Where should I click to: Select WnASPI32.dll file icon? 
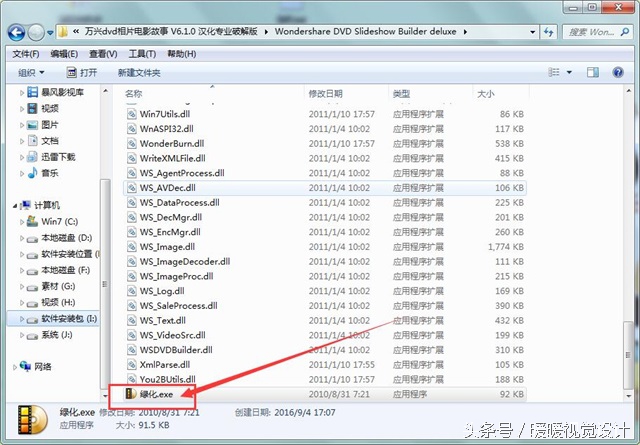131,129
